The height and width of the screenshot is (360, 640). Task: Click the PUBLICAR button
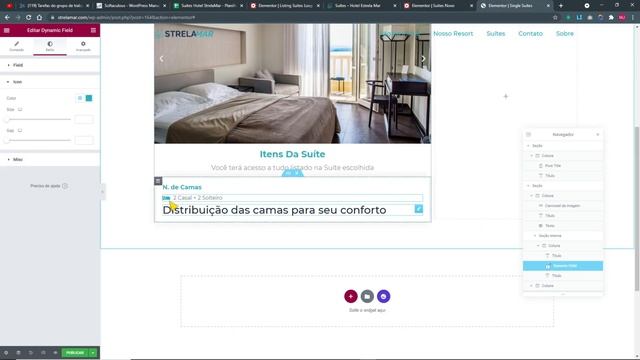tap(75, 353)
